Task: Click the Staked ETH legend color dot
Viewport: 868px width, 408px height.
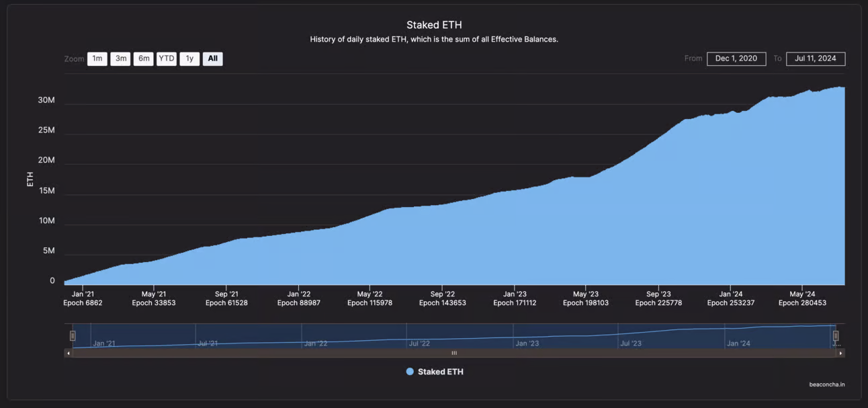Action: [410, 372]
